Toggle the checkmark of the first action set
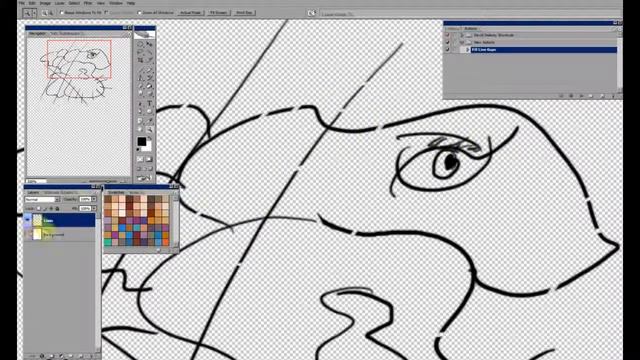Image resolution: width=640 pixels, height=360 pixels. 447,36
